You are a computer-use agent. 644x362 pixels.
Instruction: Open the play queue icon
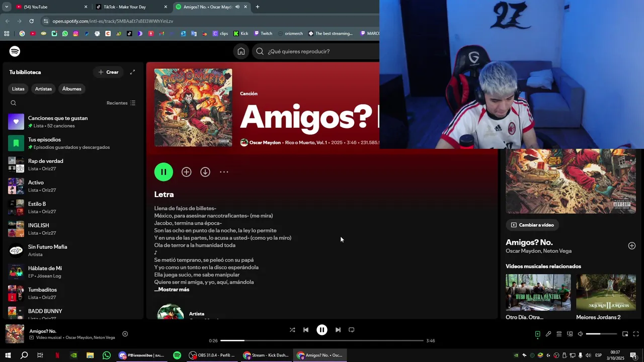(x=559, y=334)
